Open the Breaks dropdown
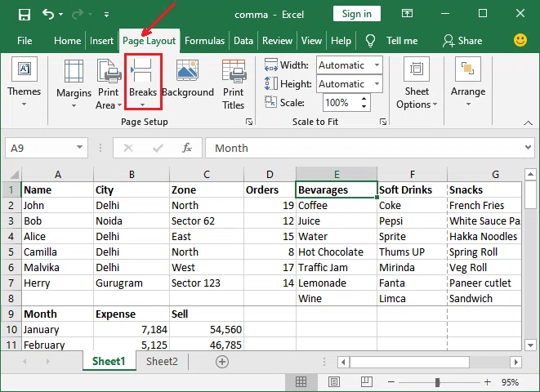540x392 pixels. click(x=143, y=82)
